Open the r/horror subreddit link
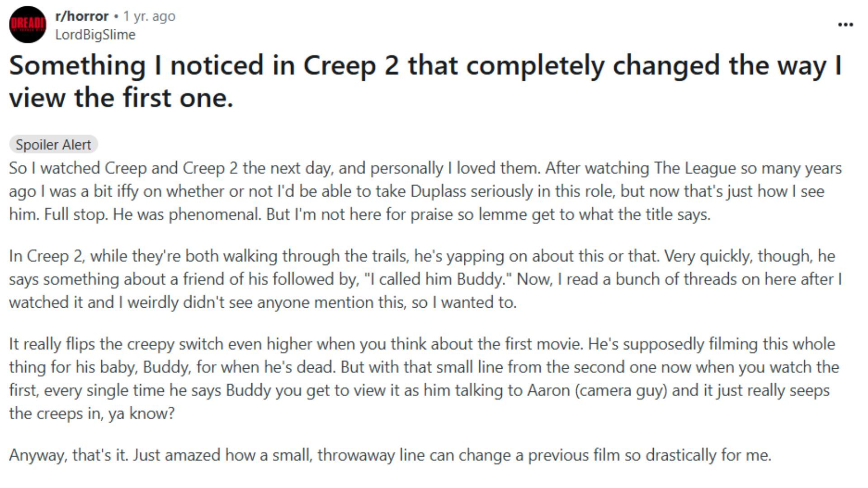 82,16
